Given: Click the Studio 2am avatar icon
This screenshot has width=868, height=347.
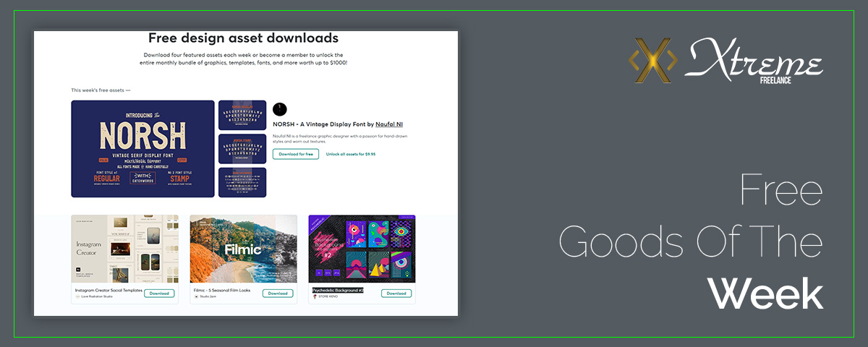Looking at the screenshot, I should pyautogui.click(x=196, y=296).
